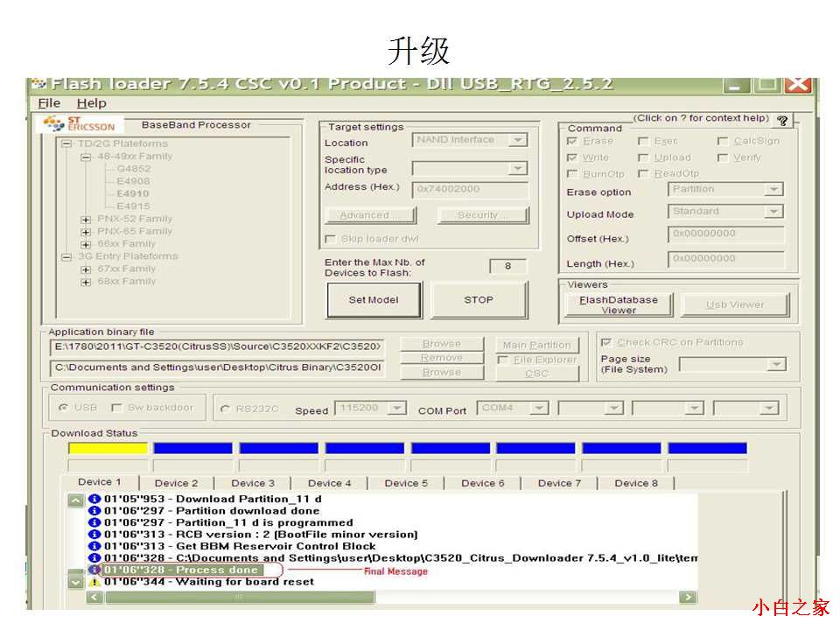Enable the Sw backdoor checkbox
The image size is (840, 630).
click(116, 409)
